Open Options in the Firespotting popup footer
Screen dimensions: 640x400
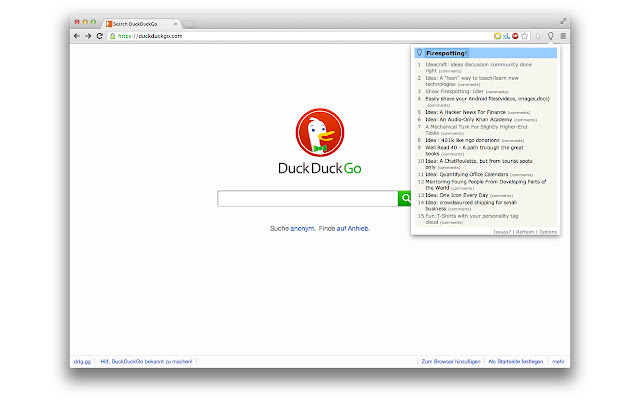pos(548,232)
